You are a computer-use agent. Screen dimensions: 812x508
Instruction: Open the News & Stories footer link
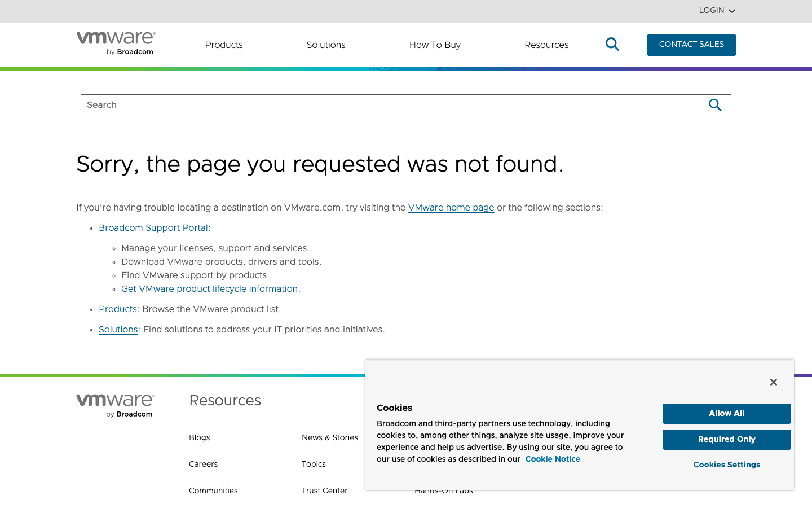[x=330, y=437]
